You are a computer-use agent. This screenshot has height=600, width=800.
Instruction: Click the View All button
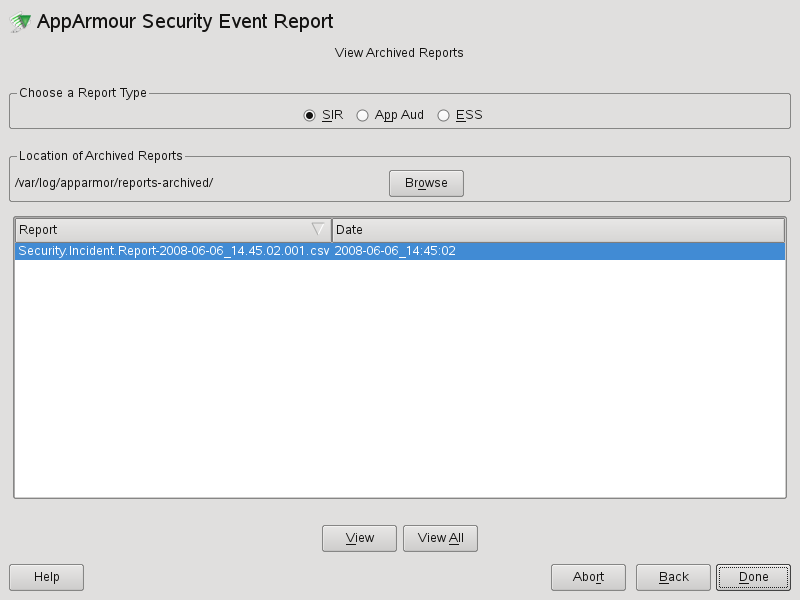(x=440, y=538)
